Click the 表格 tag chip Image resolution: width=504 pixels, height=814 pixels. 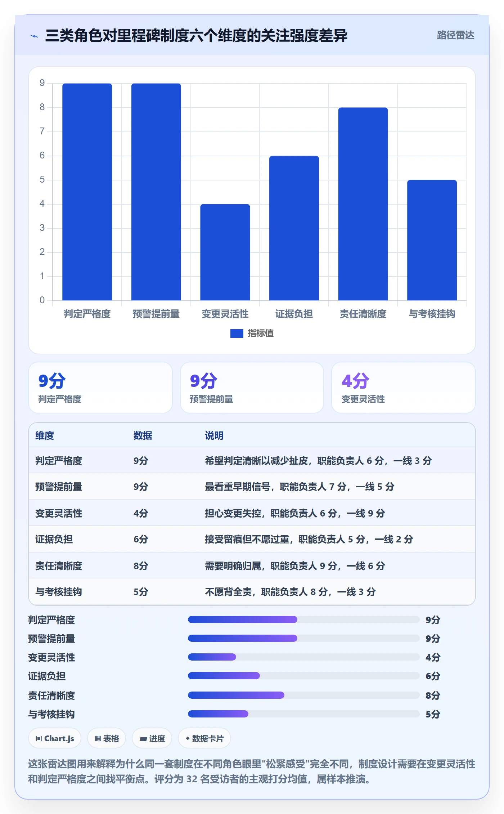107,738
